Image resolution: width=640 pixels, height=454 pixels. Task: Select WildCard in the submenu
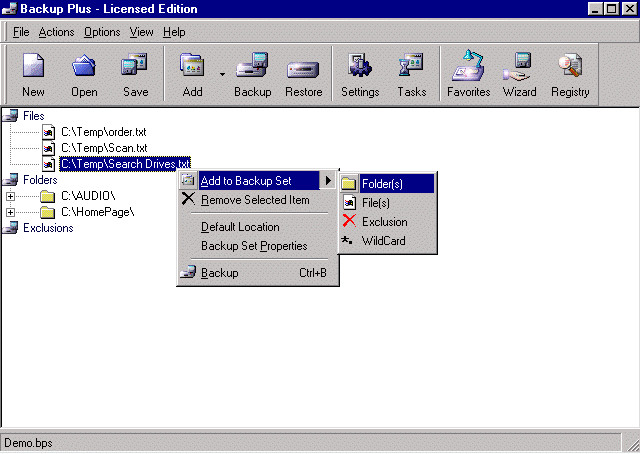click(387, 241)
